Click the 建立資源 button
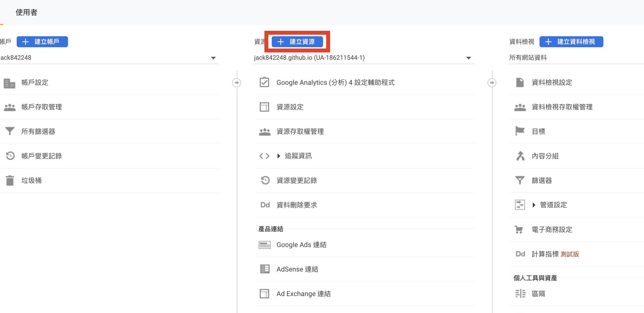Screen dimensions: 644x313 tap(297, 42)
